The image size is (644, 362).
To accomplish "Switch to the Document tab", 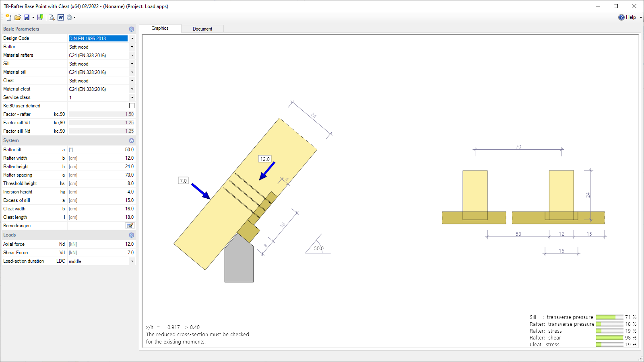I will [x=202, y=29].
